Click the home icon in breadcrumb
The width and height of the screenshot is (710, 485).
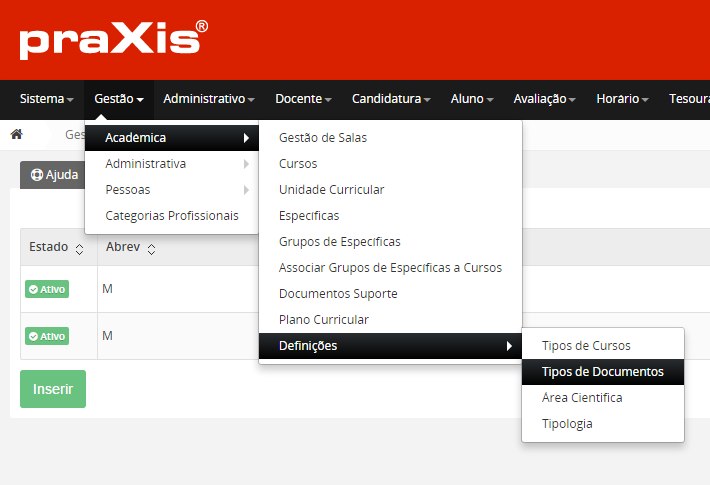(17, 134)
